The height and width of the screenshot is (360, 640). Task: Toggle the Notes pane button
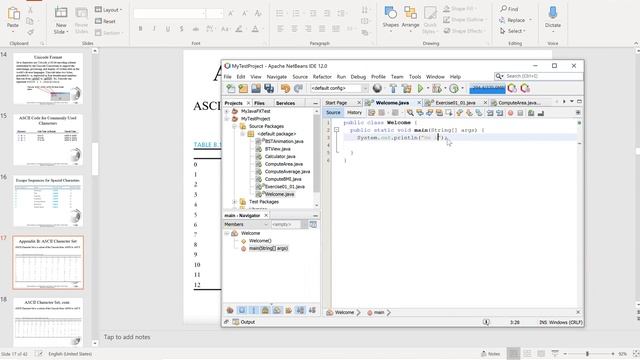(491, 353)
